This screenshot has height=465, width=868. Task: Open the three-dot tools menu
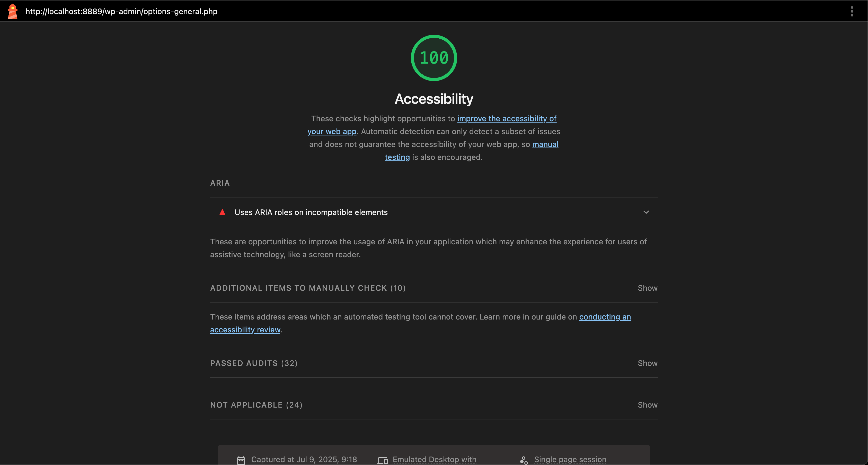click(x=852, y=12)
